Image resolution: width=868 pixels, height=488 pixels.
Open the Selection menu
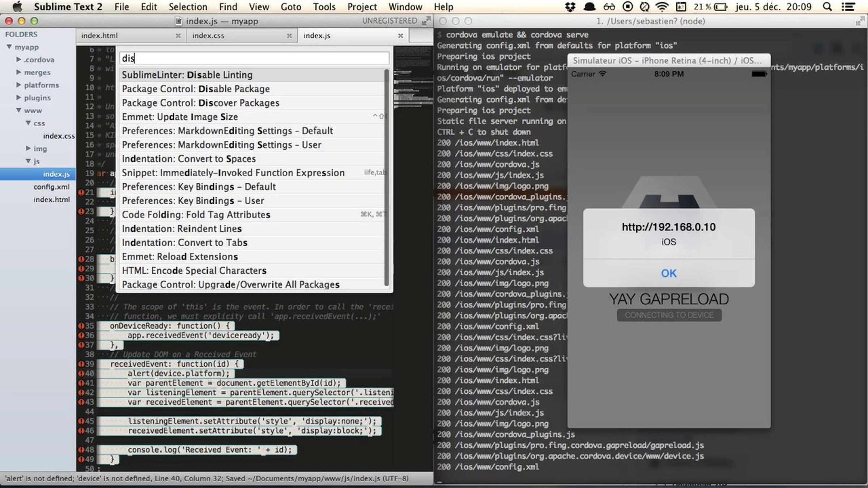tap(188, 7)
